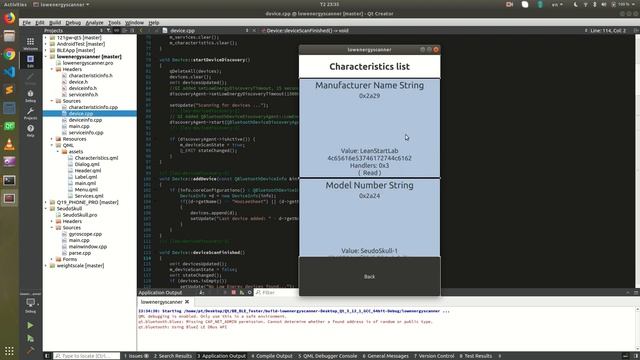Viewport: 640px width, 360px height.
Task: Open Sublime Text from the dock
Action: [x=9, y=90]
